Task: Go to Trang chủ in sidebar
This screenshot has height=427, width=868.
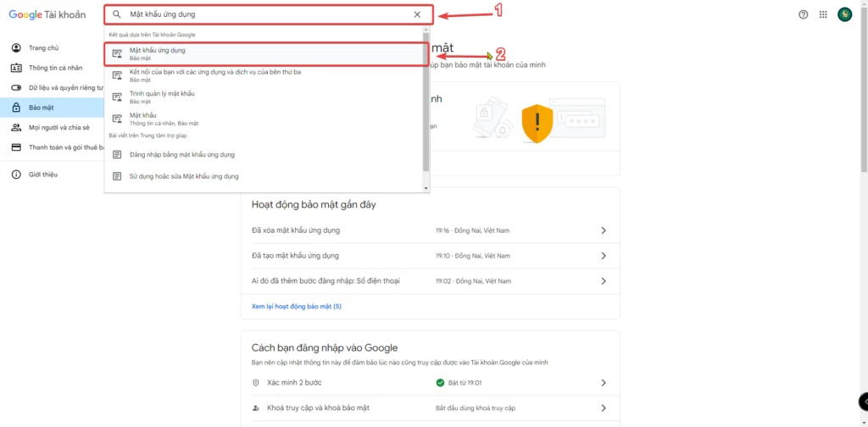Action: [44, 47]
